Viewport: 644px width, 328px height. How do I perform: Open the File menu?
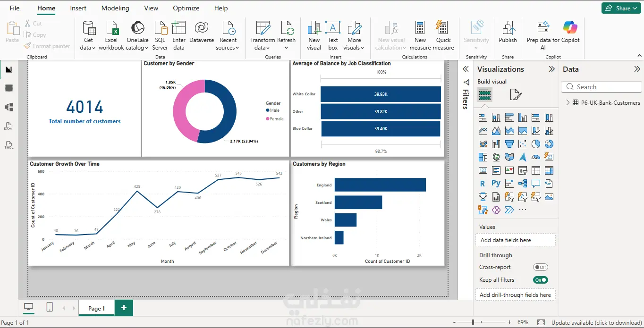[15, 8]
